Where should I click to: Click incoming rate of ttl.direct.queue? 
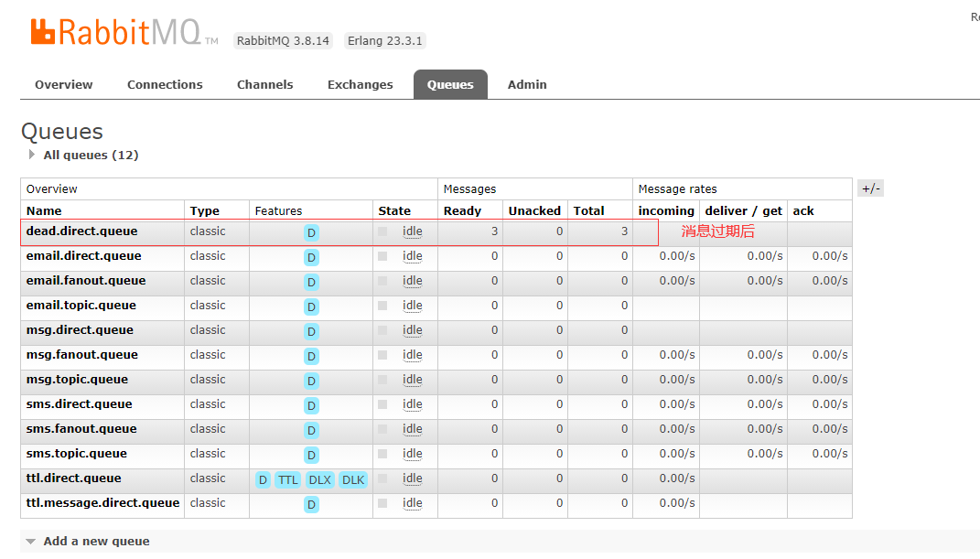(x=677, y=478)
